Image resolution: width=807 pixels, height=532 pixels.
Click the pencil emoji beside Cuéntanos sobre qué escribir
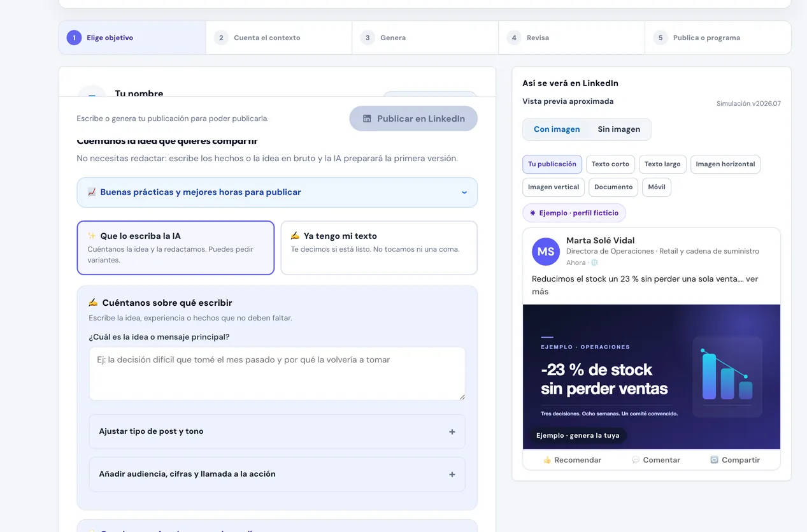[x=93, y=303]
